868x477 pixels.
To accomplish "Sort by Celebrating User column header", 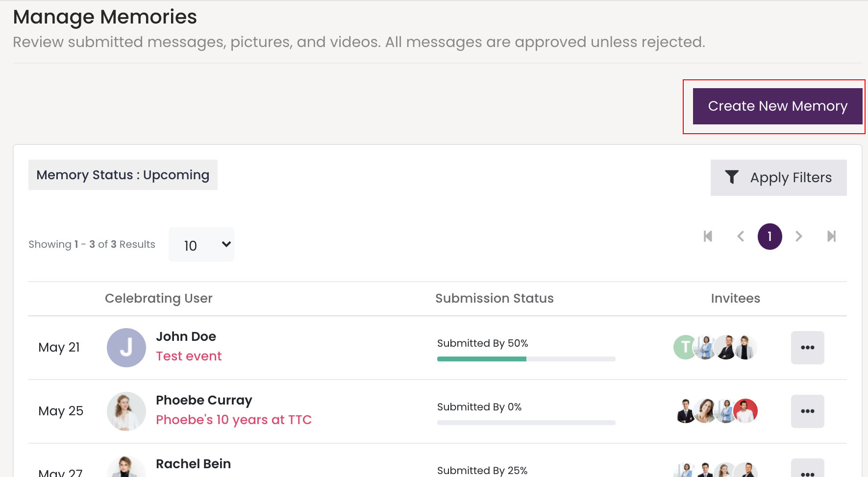I will [158, 298].
